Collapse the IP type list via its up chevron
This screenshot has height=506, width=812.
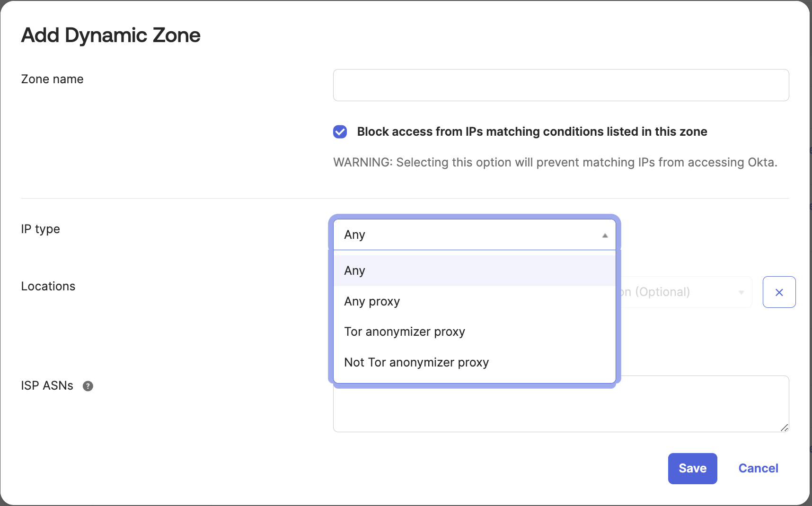coord(604,235)
